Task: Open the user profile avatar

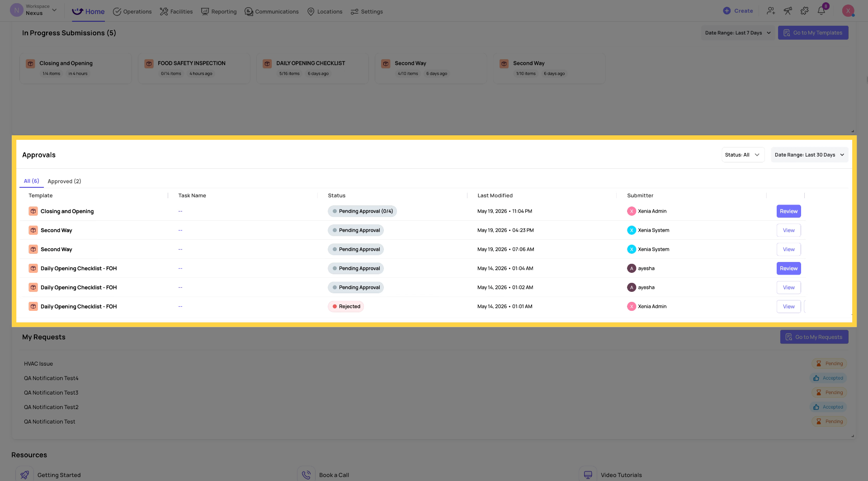Action: tap(848, 11)
